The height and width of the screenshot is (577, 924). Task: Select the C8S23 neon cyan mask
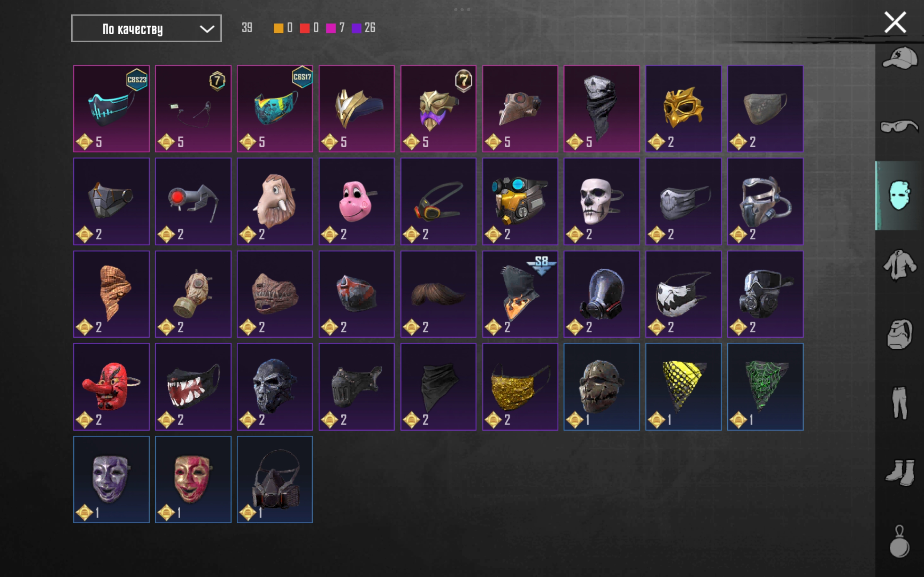(112, 109)
